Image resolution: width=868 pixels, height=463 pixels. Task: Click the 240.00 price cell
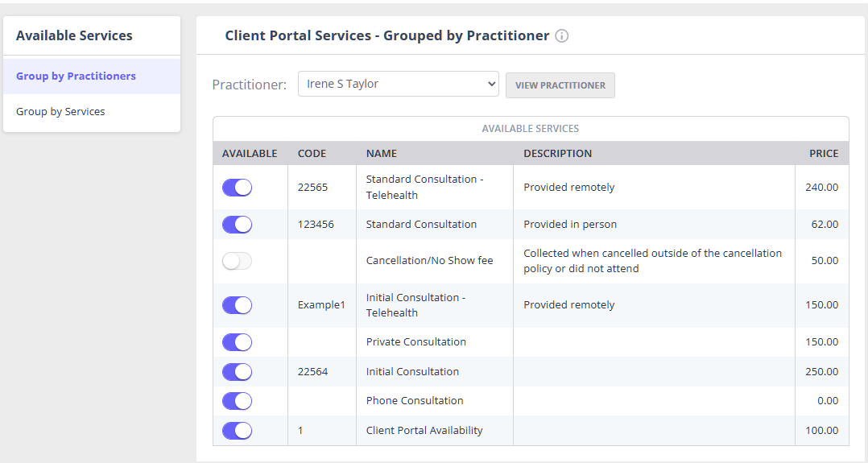tap(821, 188)
